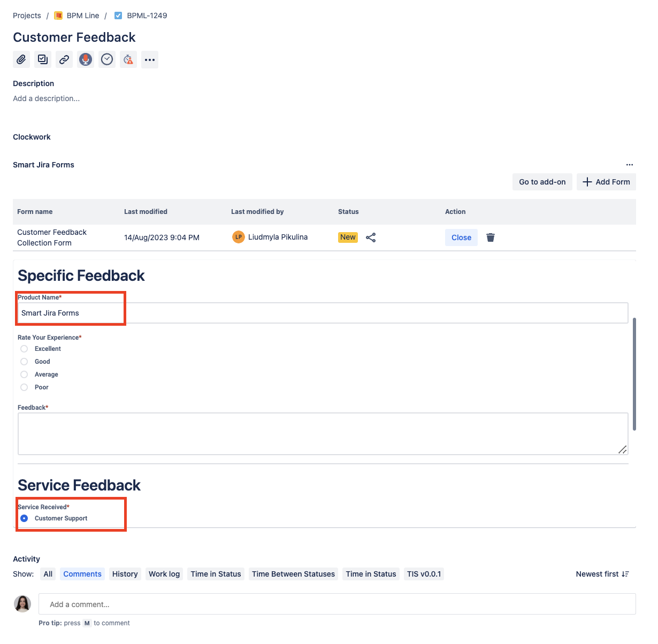Close the open form with Close button
This screenshot has height=644, width=658.
[x=461, y=237]
